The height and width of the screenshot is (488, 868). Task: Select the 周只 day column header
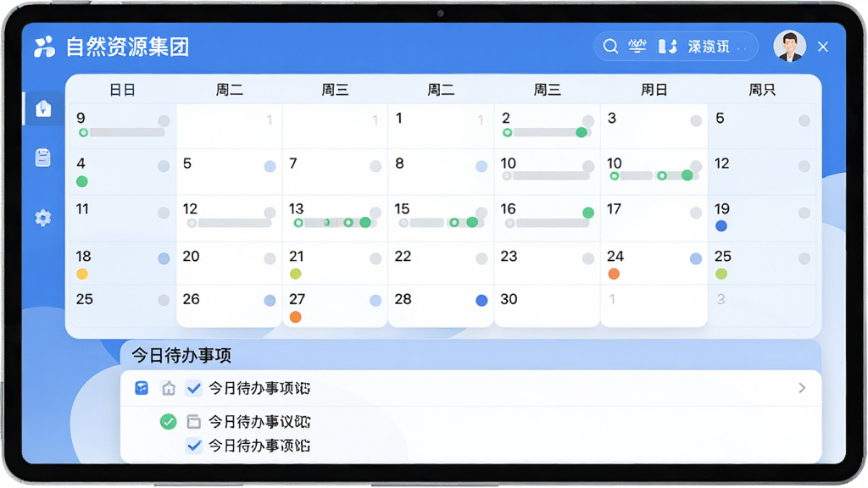pos(762,90)
